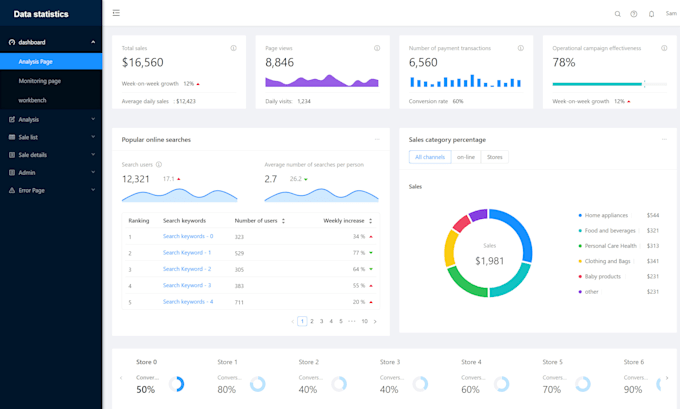This screenshot has height=409, width=680.
Task: Sort table by Weekly increase
Action: 370,221
